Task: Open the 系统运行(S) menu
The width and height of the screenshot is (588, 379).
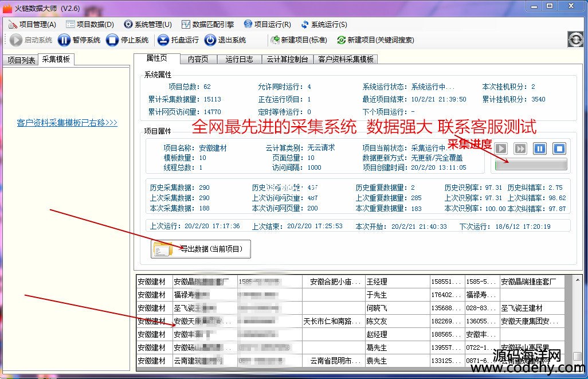Action: (324, 25)
